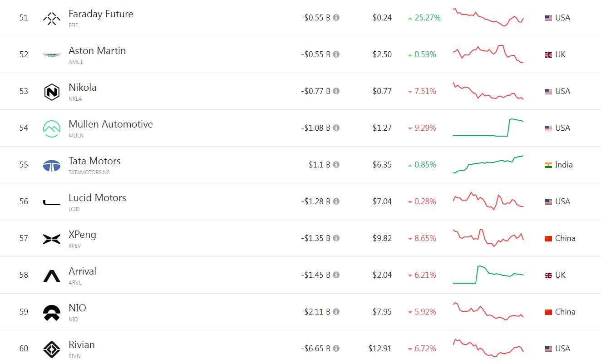
Task: Open the Lucid Motors company link
Action: pos(97,198)
